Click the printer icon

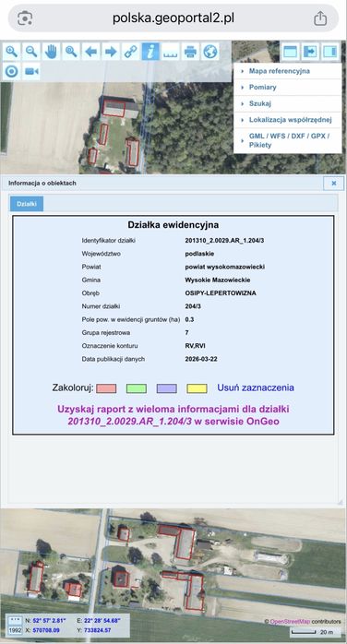coord(190,52)
